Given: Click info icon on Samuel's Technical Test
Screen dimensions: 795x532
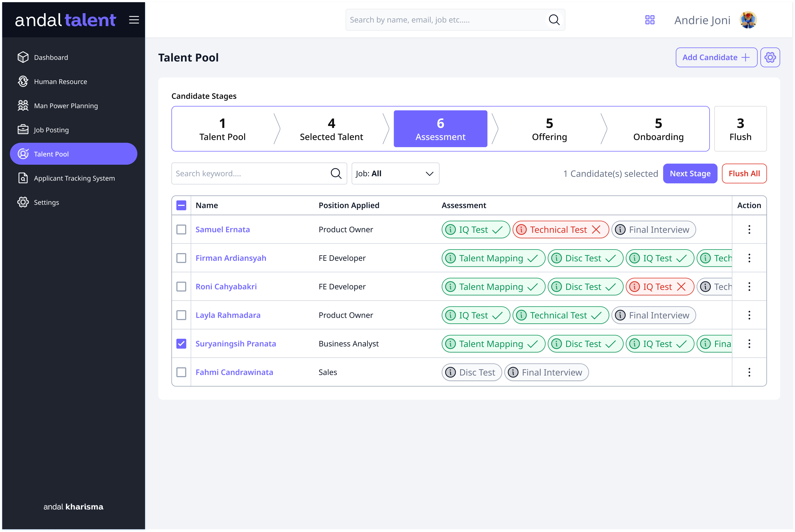Looking at the screenshot, I should point(521,229).
